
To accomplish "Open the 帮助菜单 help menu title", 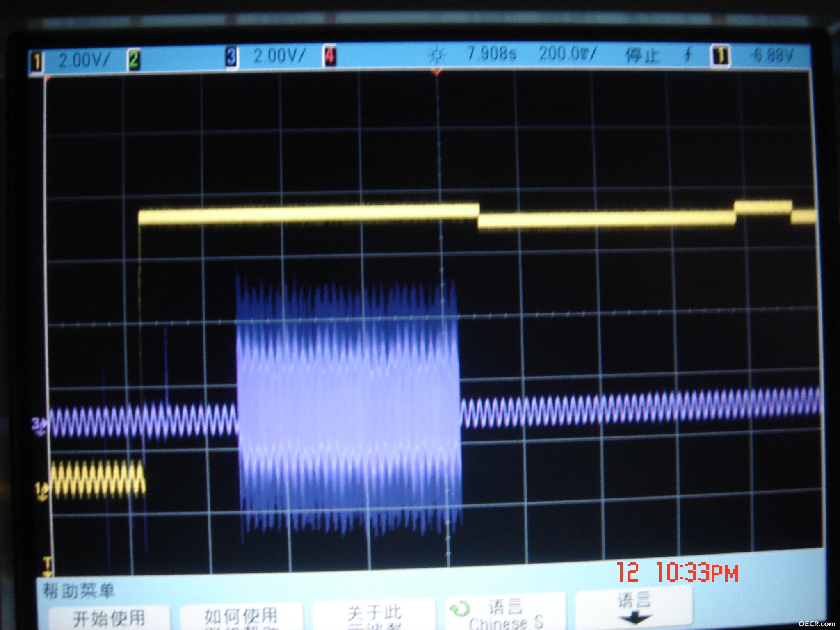I will click(79, 591).
